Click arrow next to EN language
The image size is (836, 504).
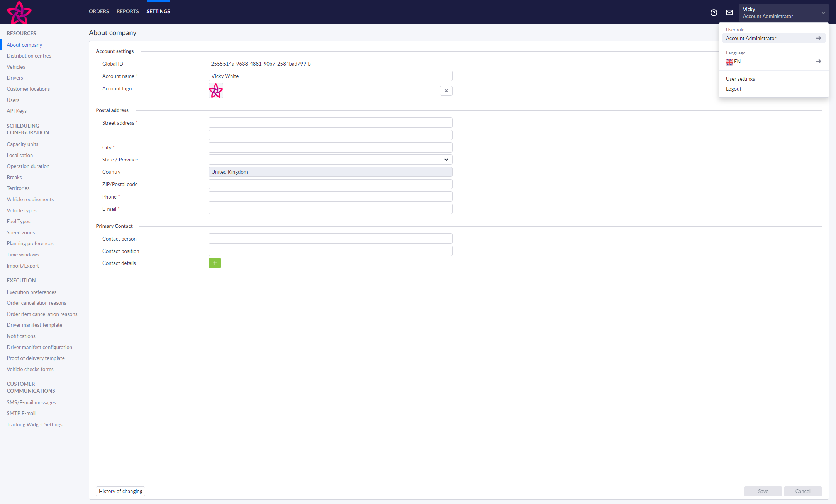(x=818, y=61)
